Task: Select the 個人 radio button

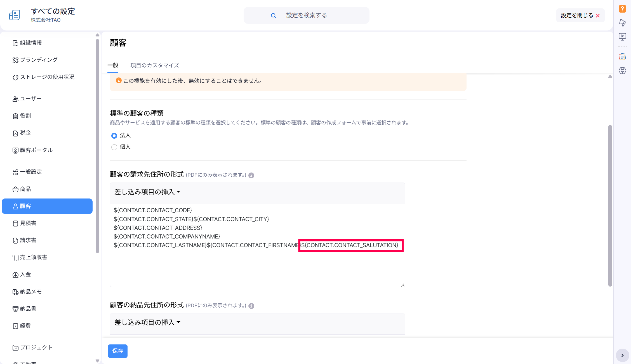Action: (x=114, y=147)
